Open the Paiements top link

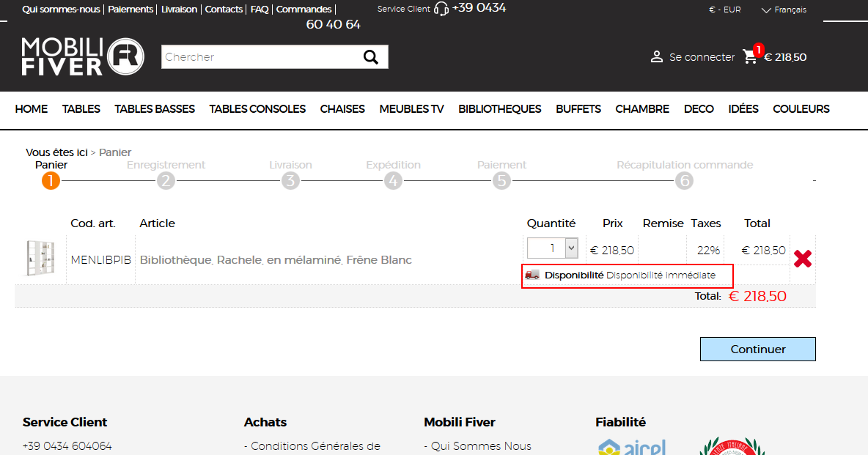tap(130, 10)
